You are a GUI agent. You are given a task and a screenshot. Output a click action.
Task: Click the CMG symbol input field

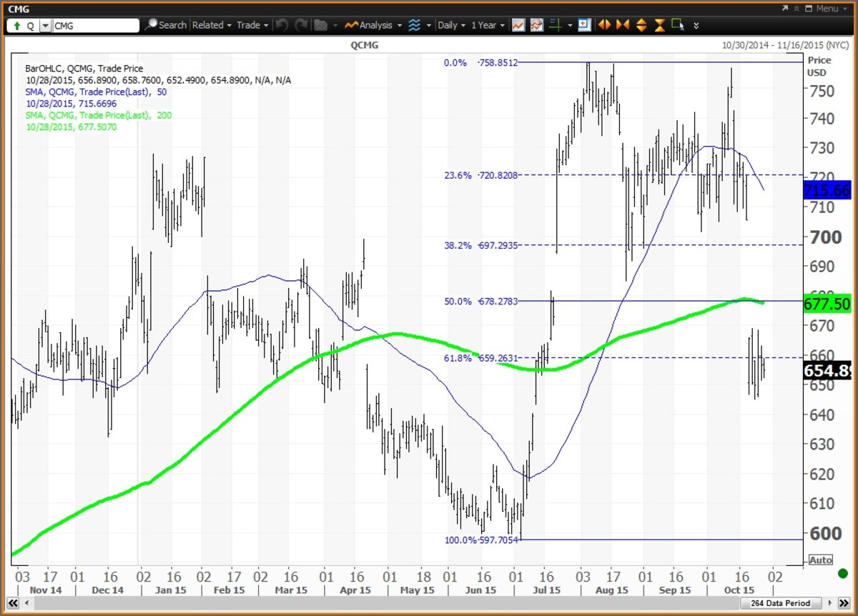96,26
